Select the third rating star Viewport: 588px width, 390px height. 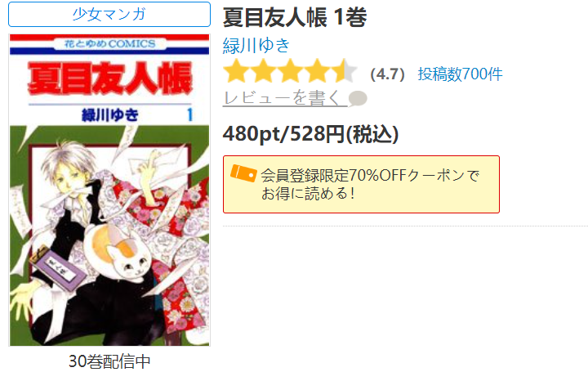[x=290, y=70]
